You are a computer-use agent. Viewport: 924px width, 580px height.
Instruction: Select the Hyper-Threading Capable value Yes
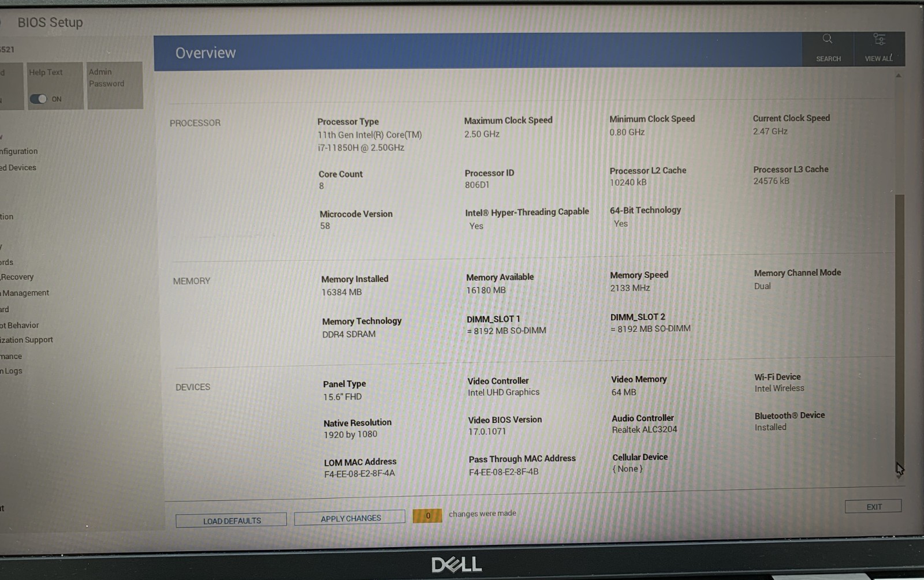[476, 226]
